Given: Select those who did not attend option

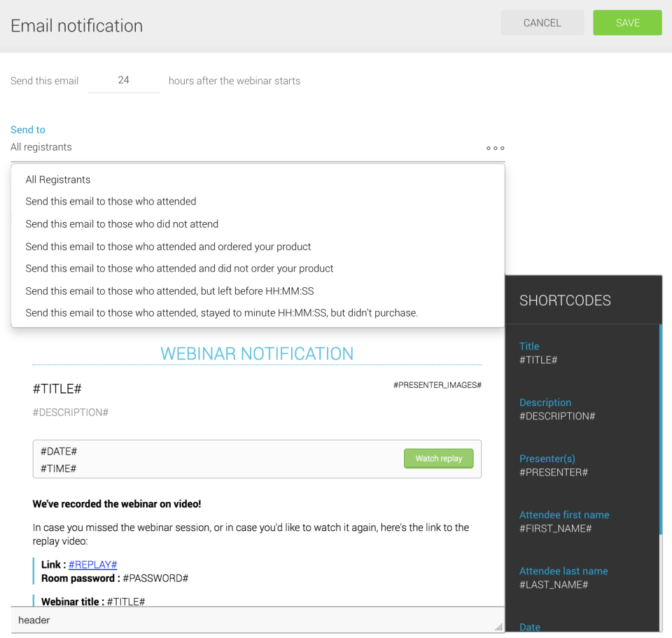Looking at the screenshot, I should [122, 224].
